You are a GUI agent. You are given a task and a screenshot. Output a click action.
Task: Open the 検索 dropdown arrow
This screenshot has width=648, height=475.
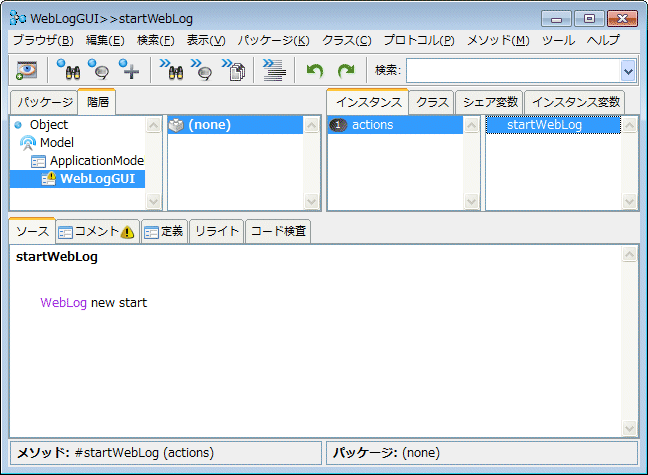628,70
